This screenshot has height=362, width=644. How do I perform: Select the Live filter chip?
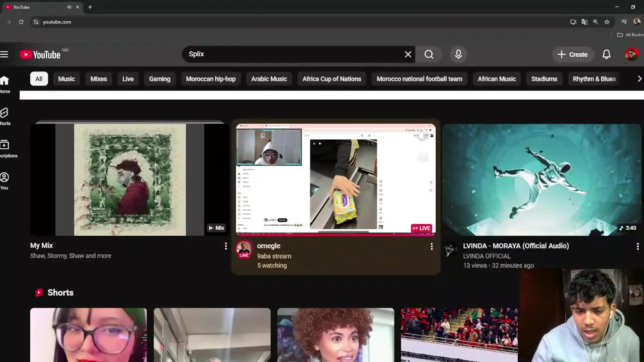[128, 79]
